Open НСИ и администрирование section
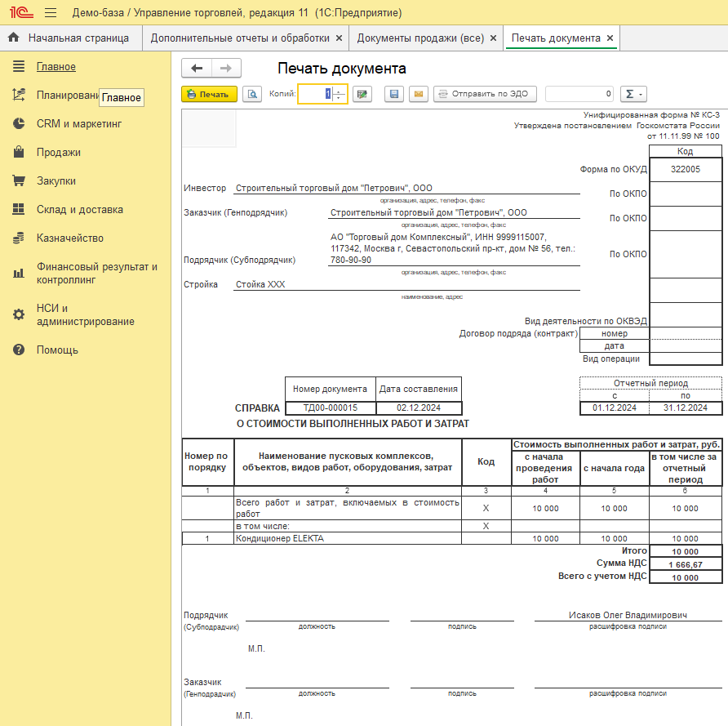The height and width of the screenshot is (726, 728). coord(86,314)
